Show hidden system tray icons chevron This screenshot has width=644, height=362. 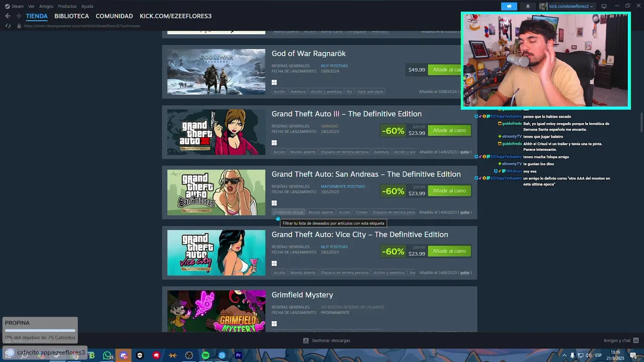click(x=563, y=355)
